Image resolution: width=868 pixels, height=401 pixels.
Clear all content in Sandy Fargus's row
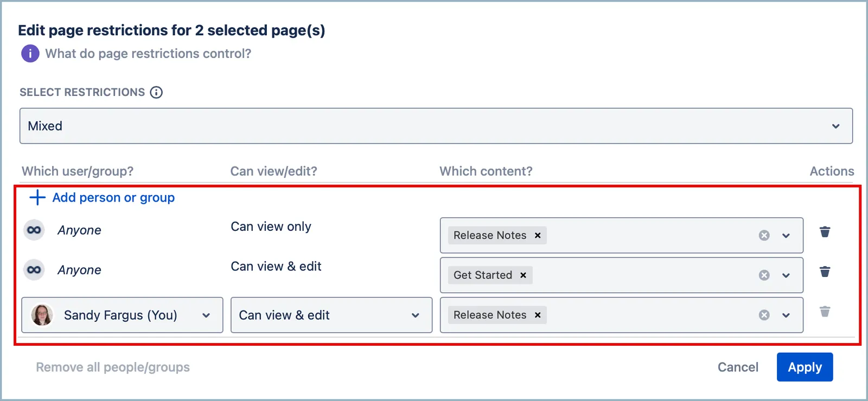(764, 315)
